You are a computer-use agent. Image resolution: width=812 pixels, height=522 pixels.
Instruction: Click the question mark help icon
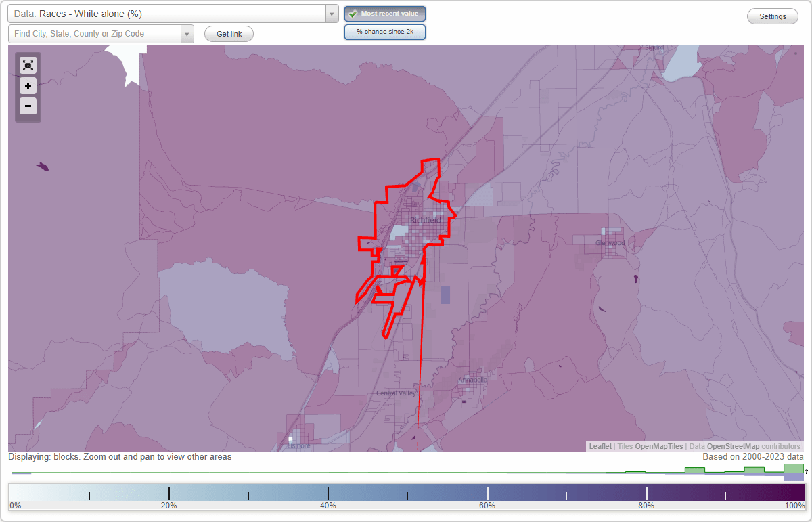[x=807, y=472]
